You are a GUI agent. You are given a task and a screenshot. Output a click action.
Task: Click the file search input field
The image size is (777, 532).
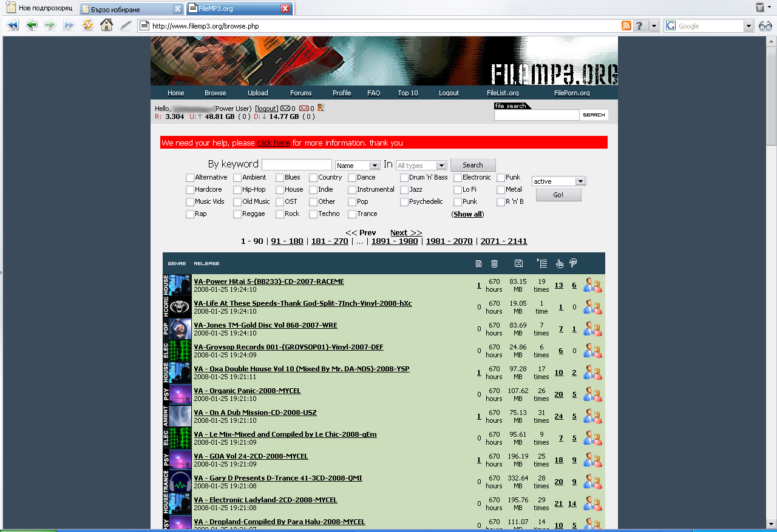tap(537, 115)
